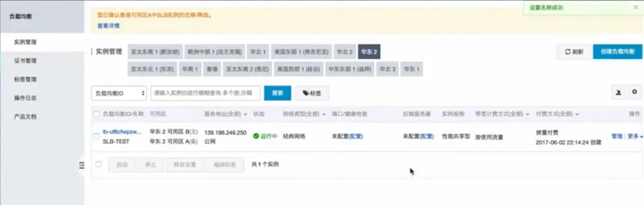Switch to region 亚太东南 1 (新加坡)
Image resolution: width=644 pixels, height=205 pixels.
coord(155,52)
